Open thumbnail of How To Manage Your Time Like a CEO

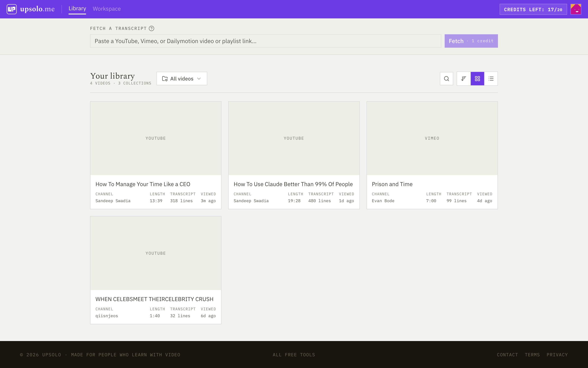(156, 138)
